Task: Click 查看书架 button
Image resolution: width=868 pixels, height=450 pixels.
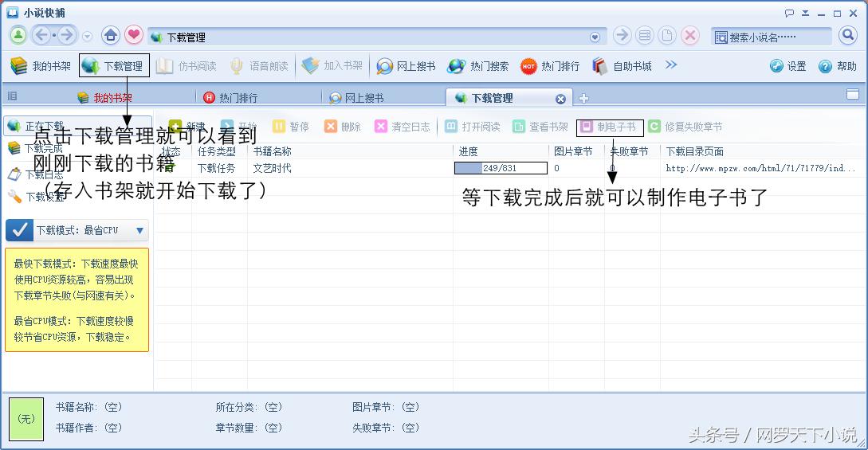Action: tap(540, 127)
